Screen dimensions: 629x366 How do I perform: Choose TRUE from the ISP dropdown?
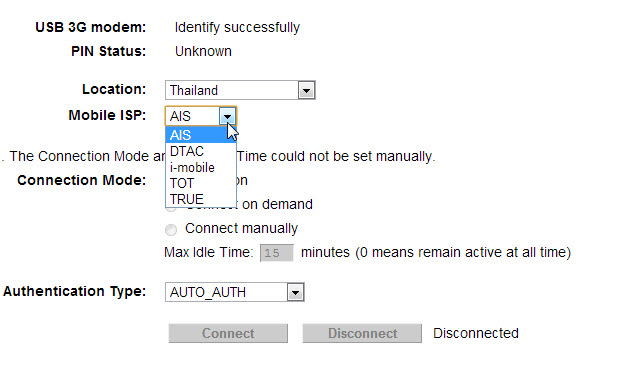[201, 199]
